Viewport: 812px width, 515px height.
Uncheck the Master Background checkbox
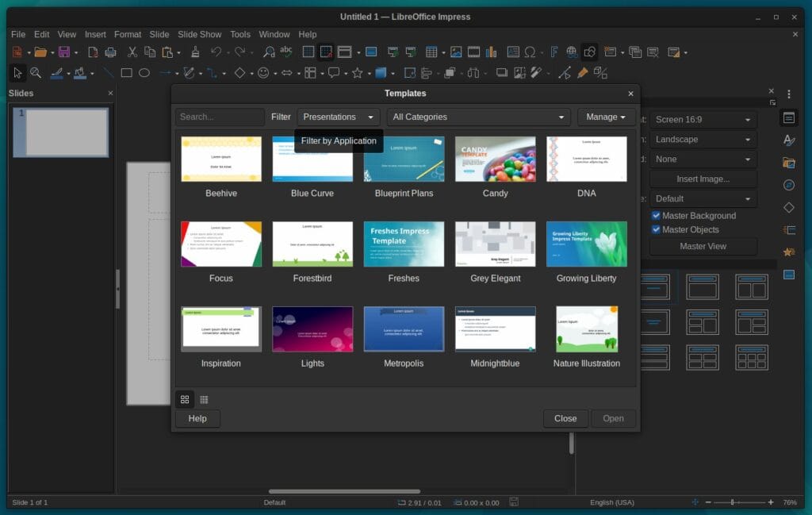(x=657, y=215)
